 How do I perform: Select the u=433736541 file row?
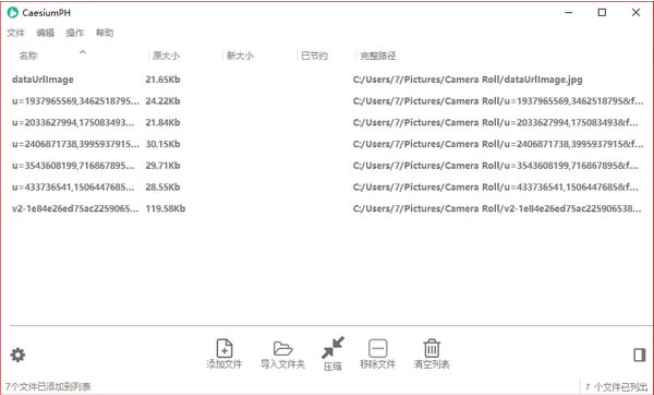click(327, 187)
